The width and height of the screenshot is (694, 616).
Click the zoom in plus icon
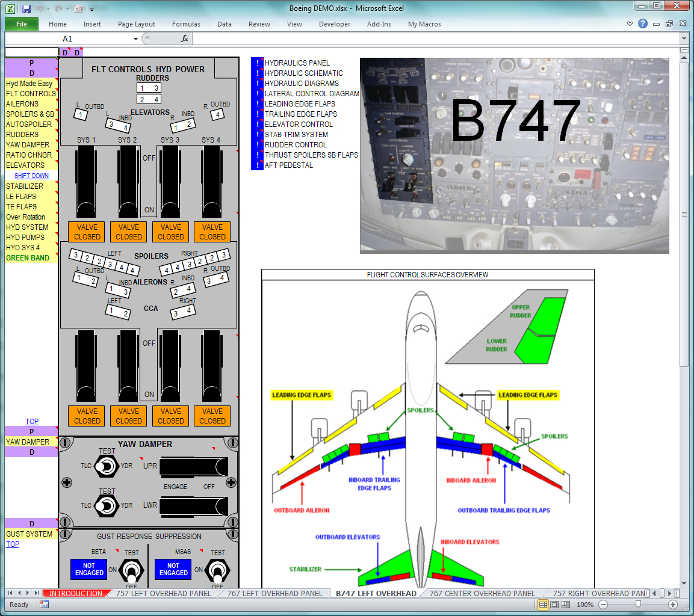[x=673, y=605]
